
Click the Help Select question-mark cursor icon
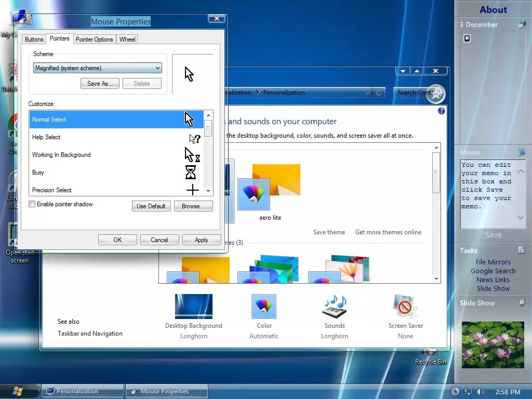click(195, 138)
